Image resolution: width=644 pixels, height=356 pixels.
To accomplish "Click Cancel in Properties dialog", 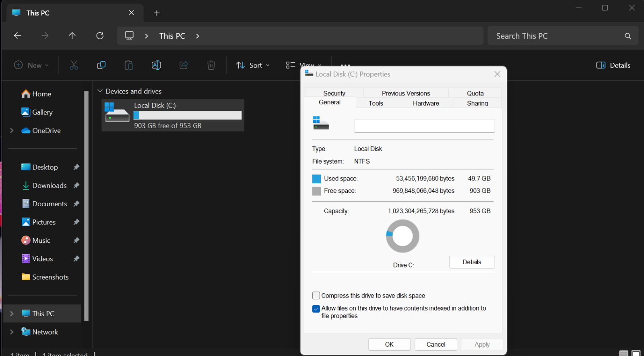I will pos(436,344).
